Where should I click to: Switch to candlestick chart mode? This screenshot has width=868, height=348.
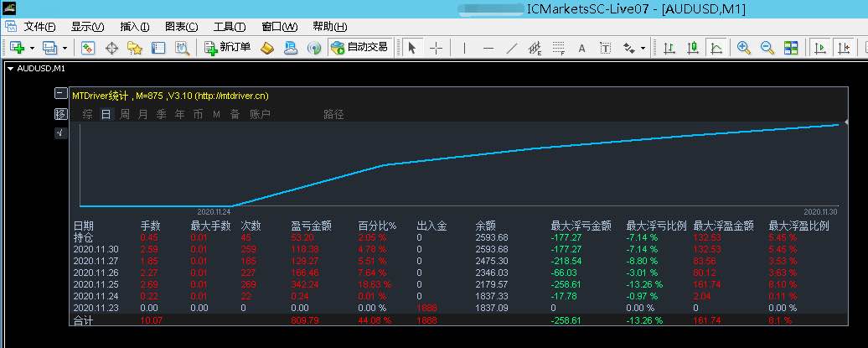pyautogui.click(x=693, y=48)
